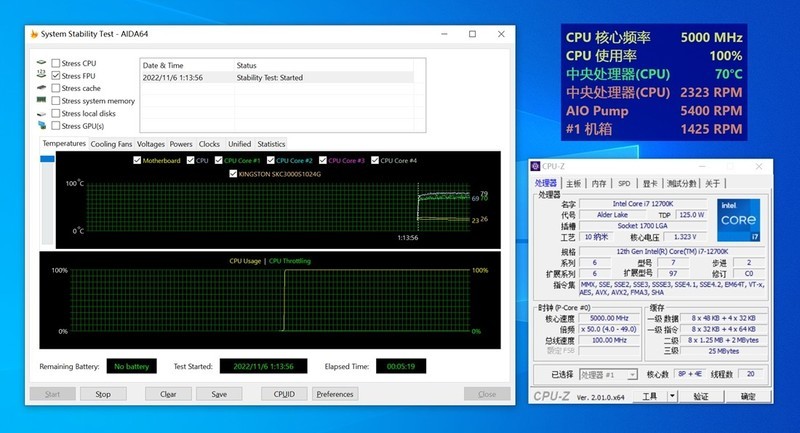Enable the Stress GPU(s) checkbox
This screenshot has width=800, height=433.
56,125
